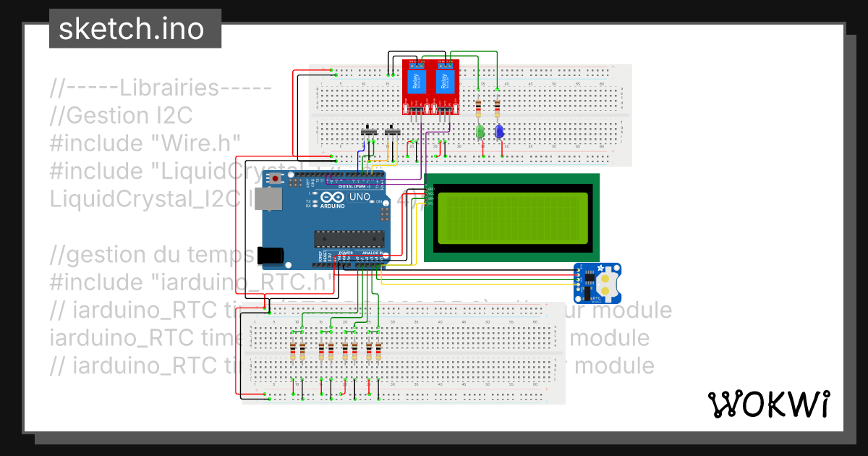Select the upper breadboard
Viewport: 868px width, 456px height.
click(x=469, y=115)
